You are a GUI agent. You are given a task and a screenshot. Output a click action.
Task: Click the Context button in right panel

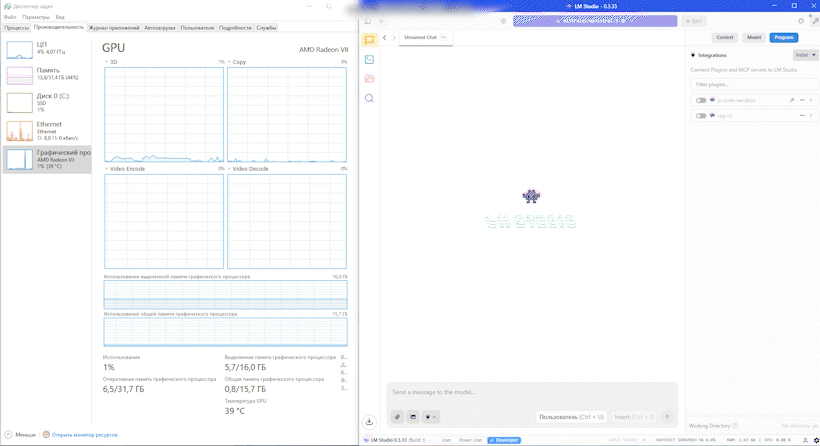coord(725,37)
